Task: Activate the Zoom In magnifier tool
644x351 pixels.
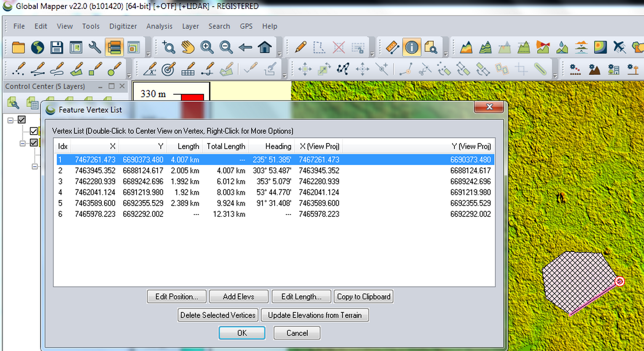Action: tap(207, 47)
